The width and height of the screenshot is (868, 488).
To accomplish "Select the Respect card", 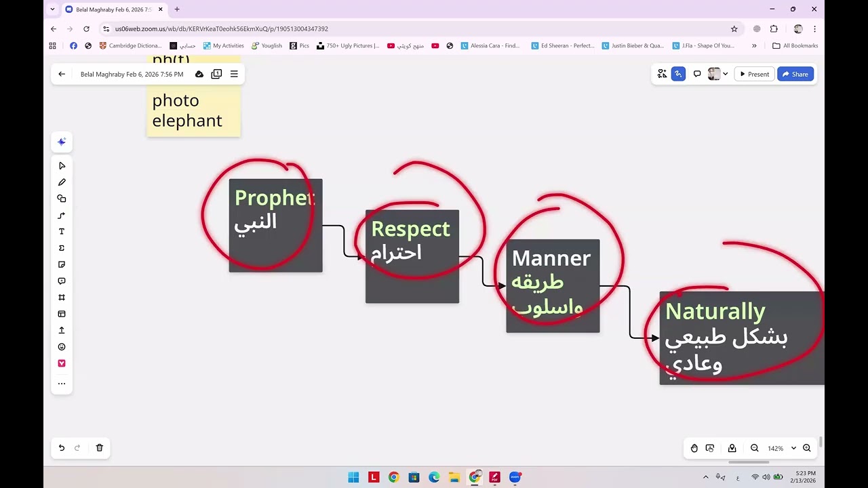I will [412, 256].
